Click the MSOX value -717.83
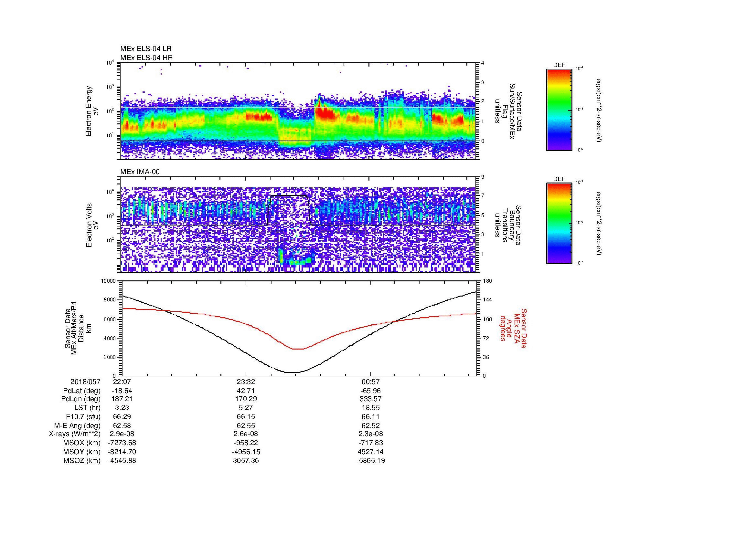756x534 pixels. [x=370, y=443]
